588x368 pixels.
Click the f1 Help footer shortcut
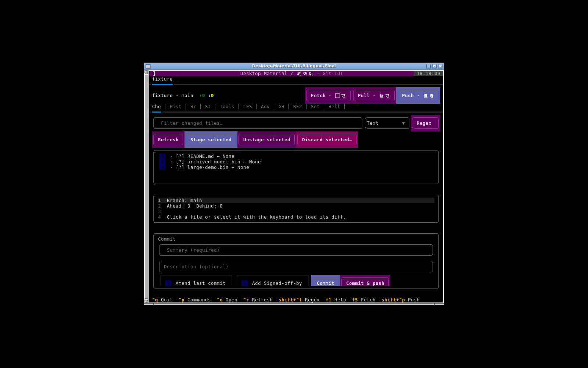336,300
